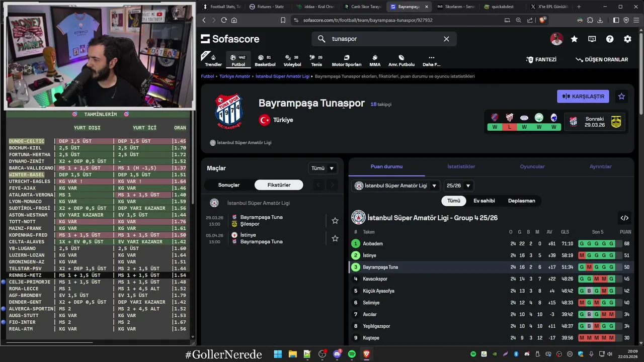Open Windows Start button
The image size is (644, 362).
(278, 354)
